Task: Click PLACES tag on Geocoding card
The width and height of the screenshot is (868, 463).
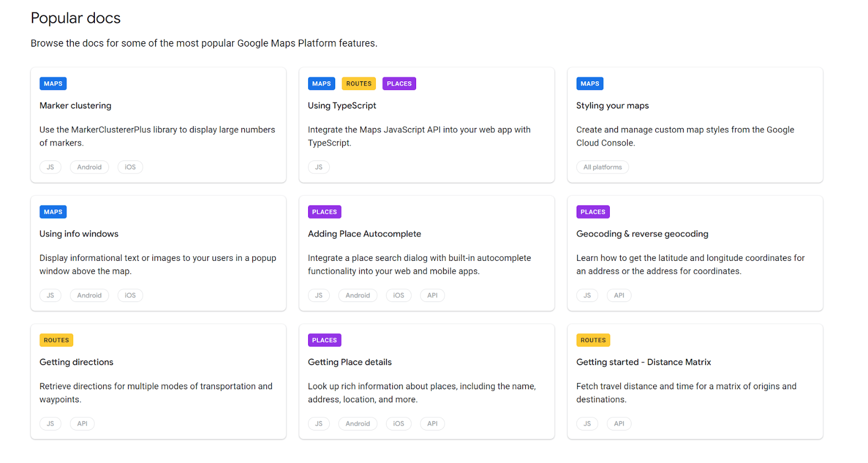Action: tap(593, 212)
